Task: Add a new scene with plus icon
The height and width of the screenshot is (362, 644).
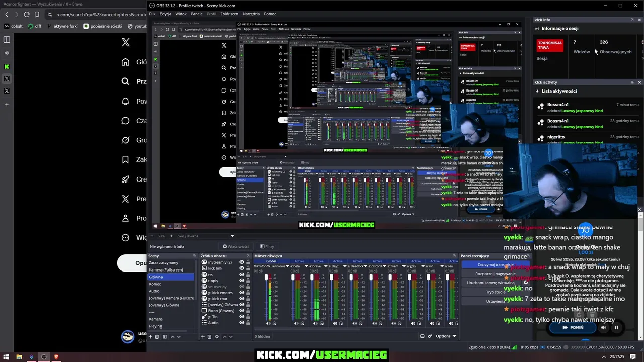Action: pos(150,337)
